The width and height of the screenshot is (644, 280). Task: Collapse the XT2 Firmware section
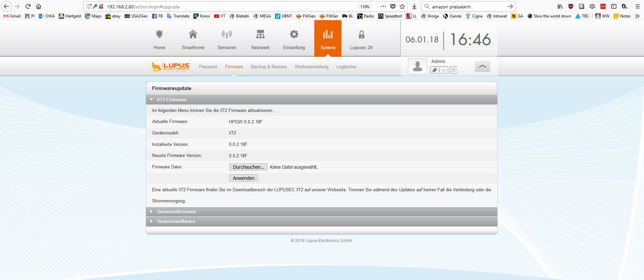[171, 99]
